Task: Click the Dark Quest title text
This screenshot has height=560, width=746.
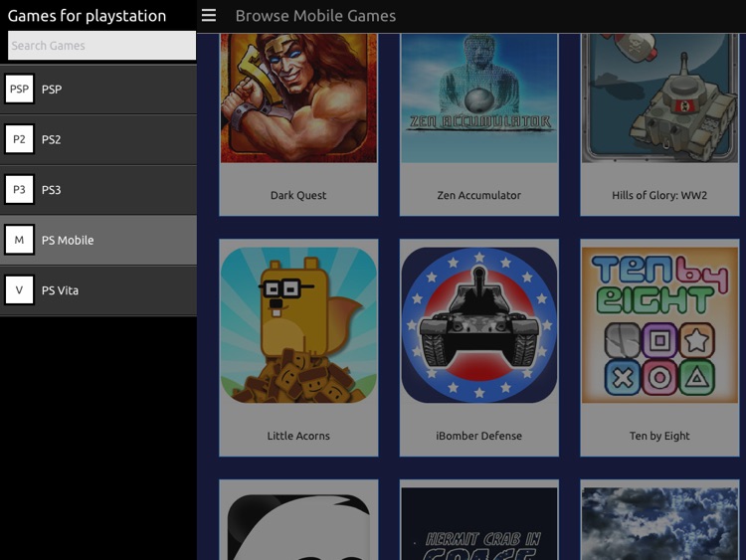Action: click(298, 196)
